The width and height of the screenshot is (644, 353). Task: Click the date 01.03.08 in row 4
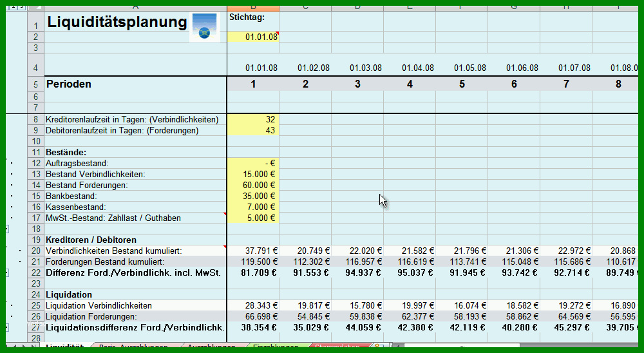(x=366, y=68)
